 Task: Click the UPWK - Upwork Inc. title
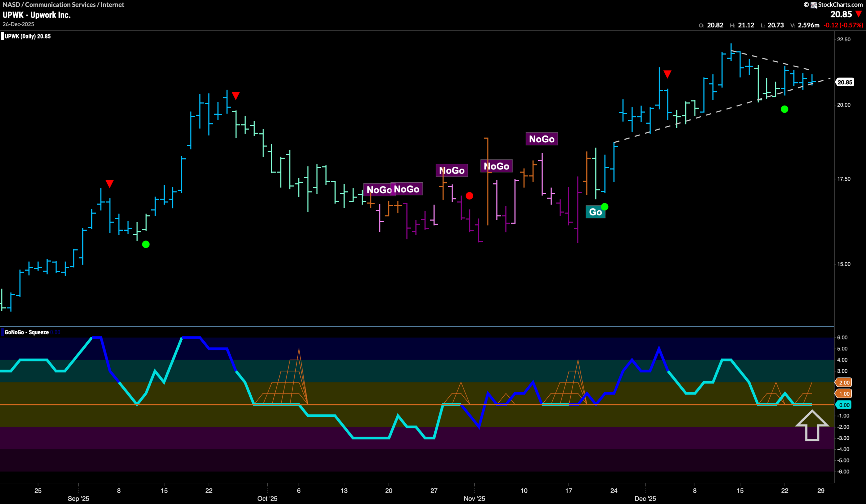point(37,15)
